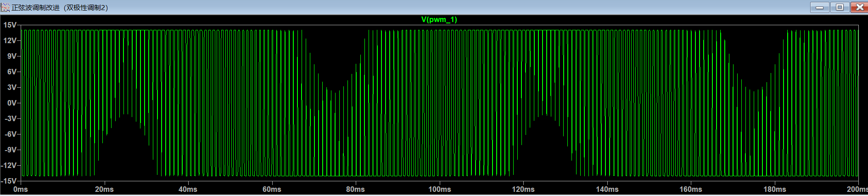Click the 200ms label at axis end
This screenshot has height=196, width=868.
[x=857, y=190]
